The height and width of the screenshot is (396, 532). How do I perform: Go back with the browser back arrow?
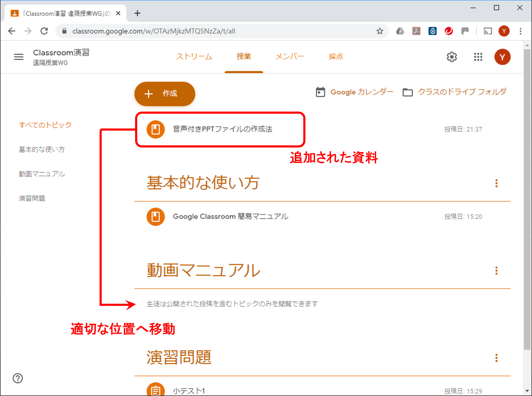12,31
